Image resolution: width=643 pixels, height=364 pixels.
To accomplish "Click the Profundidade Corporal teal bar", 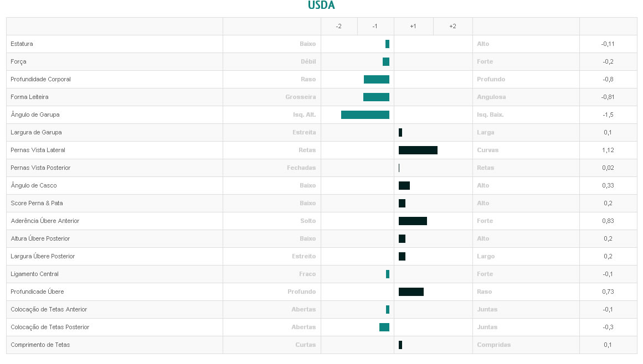I will pyautogui.click(x=376, y=79).
